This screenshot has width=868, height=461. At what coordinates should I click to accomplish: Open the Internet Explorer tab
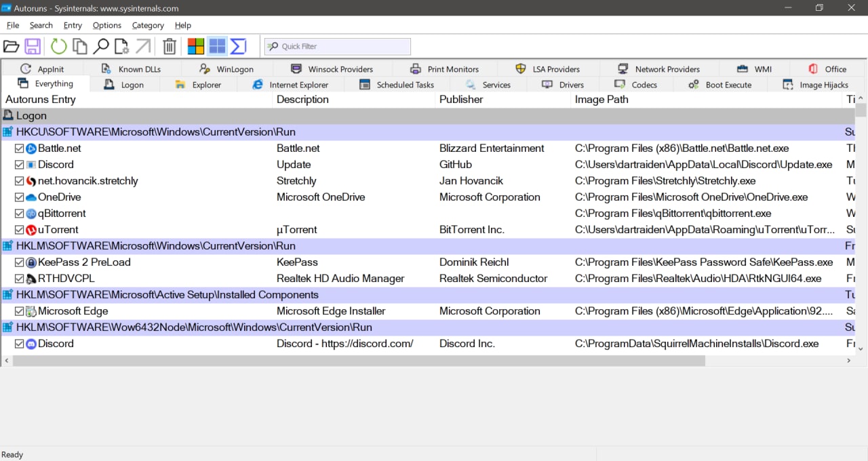coord(290,85)
